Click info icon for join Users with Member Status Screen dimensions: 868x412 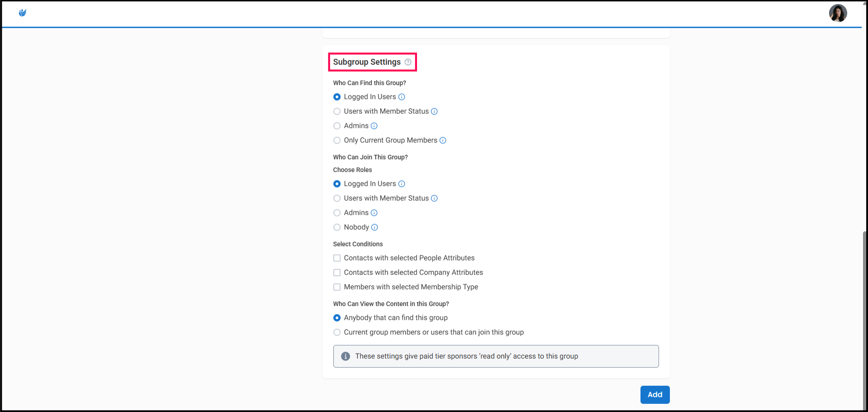point(434,198)
